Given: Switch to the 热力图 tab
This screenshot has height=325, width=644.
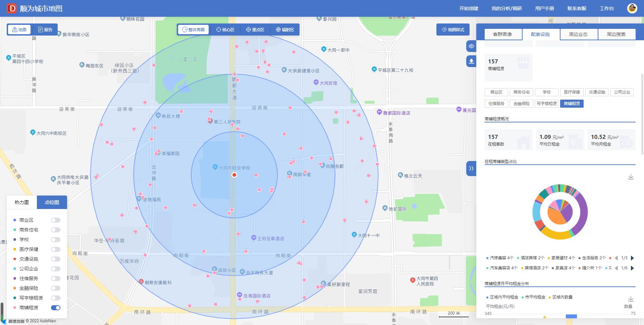Looking at the screenshot, I should pyautogui.click(x=21, y=202).
